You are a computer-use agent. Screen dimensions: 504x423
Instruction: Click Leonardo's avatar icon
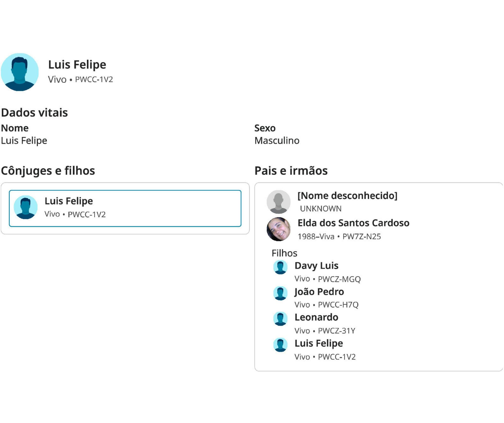280,319
